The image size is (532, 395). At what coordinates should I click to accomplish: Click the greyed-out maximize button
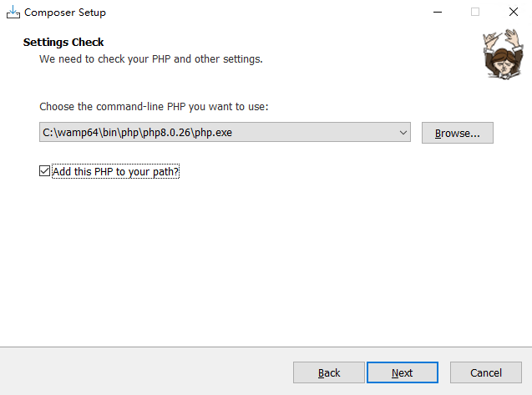[x=474, y=13]
